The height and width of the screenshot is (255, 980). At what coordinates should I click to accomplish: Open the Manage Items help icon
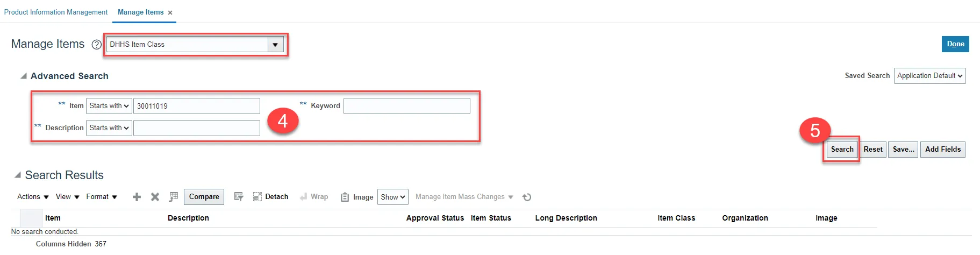(96, 45)
